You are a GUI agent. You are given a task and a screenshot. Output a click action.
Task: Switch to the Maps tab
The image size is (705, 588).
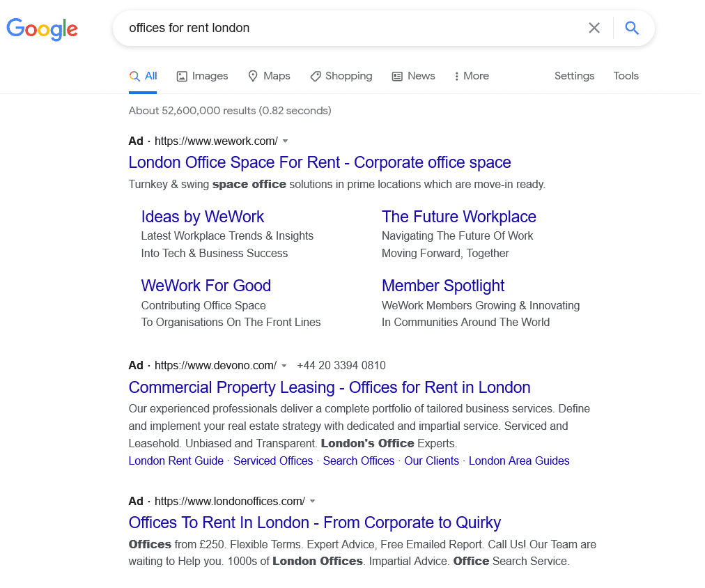[x=269, y=76]
